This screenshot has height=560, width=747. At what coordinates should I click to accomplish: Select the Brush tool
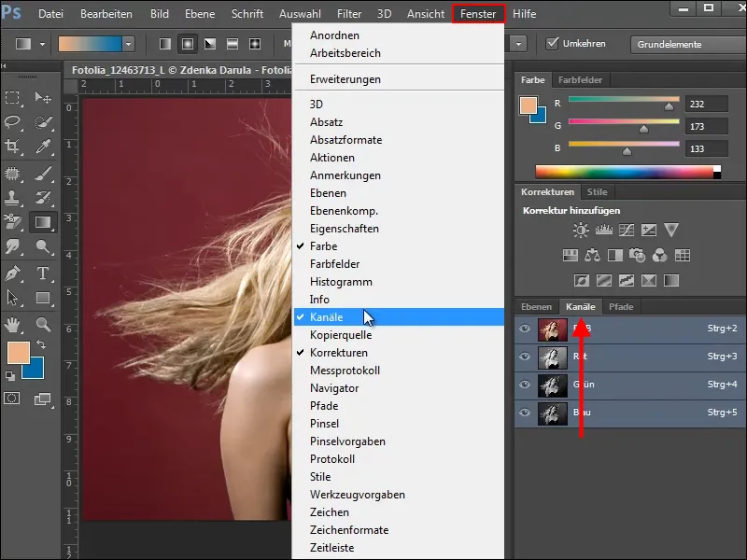[x=43, y=174]
